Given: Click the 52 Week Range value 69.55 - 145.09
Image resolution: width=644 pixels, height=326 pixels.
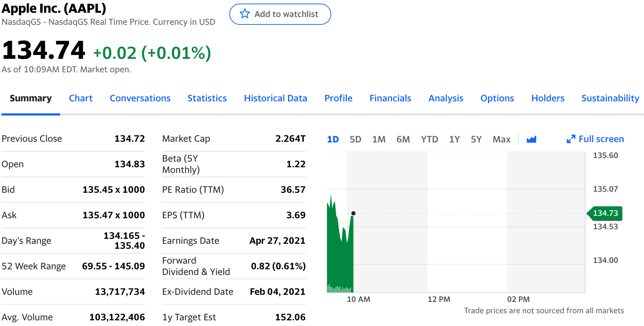Looking at the screenshot, I should (114, 266).
